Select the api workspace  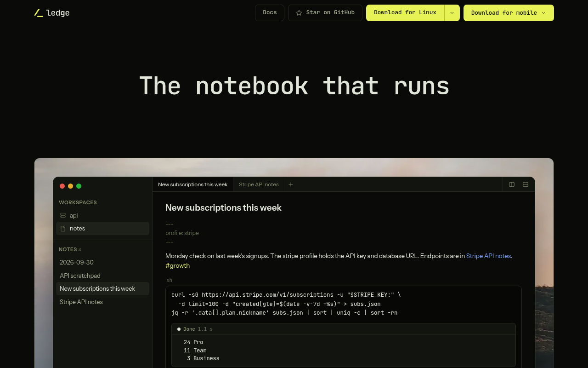[x=103, y=215]
